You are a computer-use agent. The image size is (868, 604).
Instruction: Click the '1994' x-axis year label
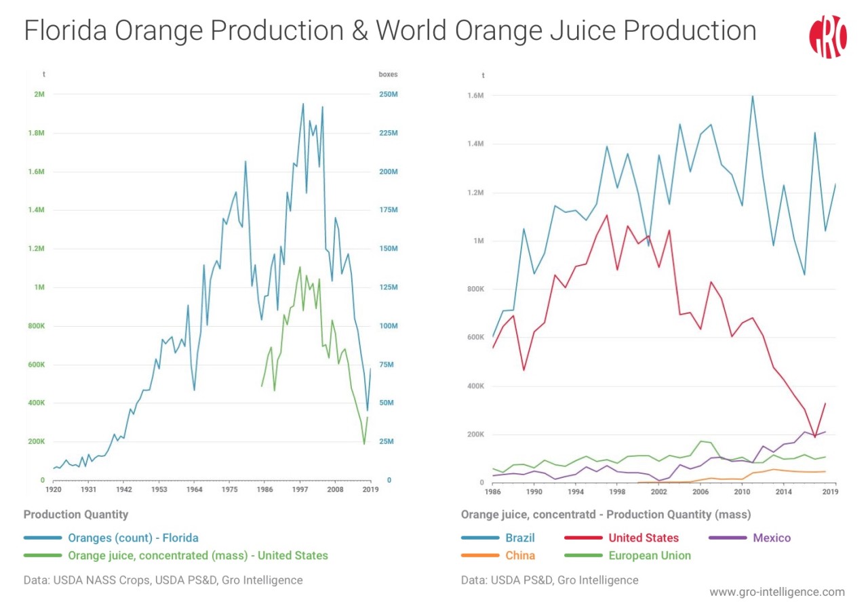576,491
